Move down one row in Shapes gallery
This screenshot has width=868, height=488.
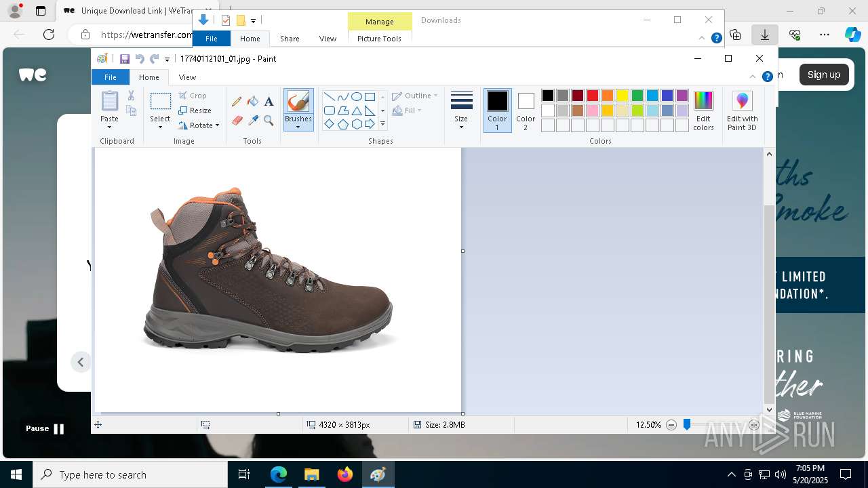[x=382, y=110]
